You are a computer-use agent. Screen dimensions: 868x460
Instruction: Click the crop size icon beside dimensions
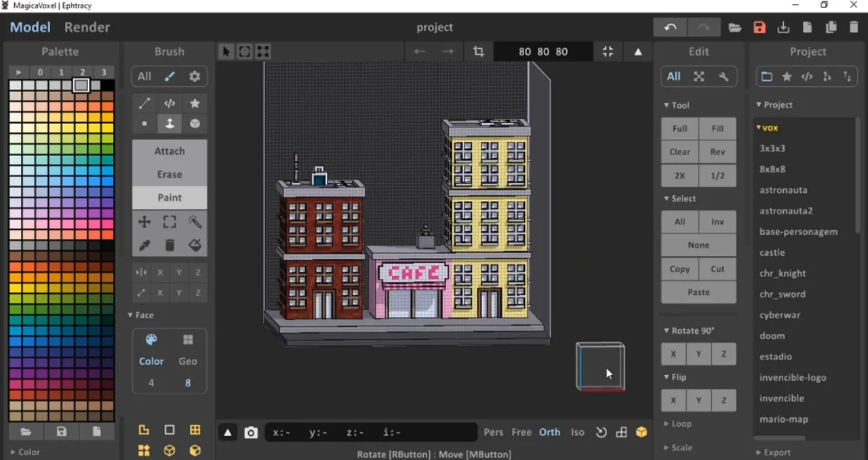click(479, 52)
